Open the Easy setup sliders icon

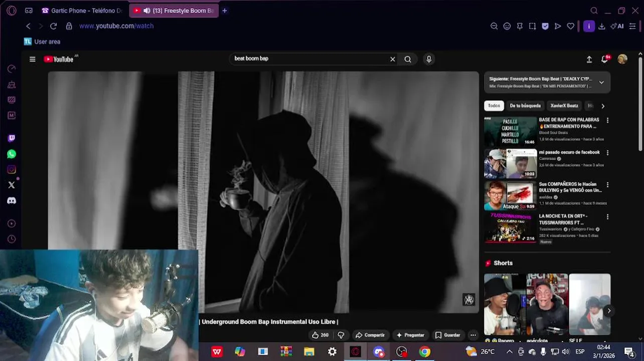632,26
